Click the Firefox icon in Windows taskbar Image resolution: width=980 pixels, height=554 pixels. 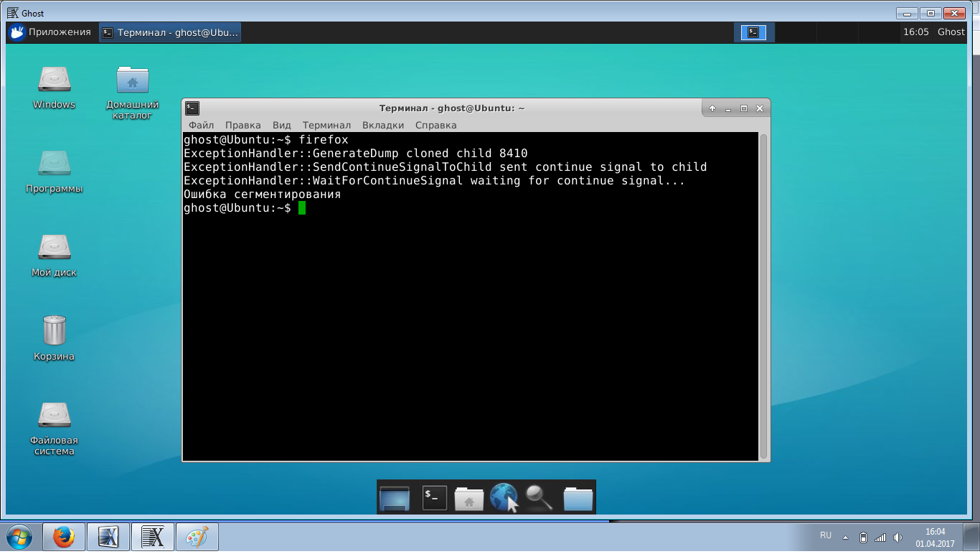64,537
